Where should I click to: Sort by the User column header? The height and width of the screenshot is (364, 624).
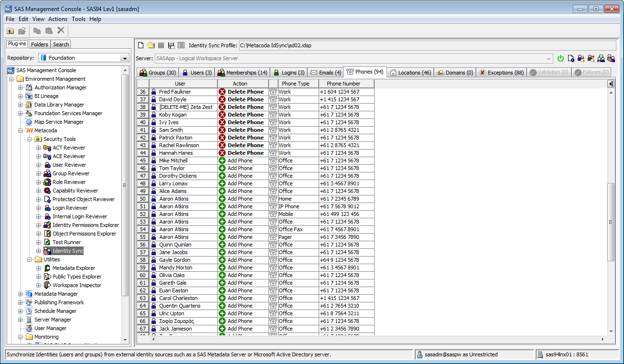(183, 84)
